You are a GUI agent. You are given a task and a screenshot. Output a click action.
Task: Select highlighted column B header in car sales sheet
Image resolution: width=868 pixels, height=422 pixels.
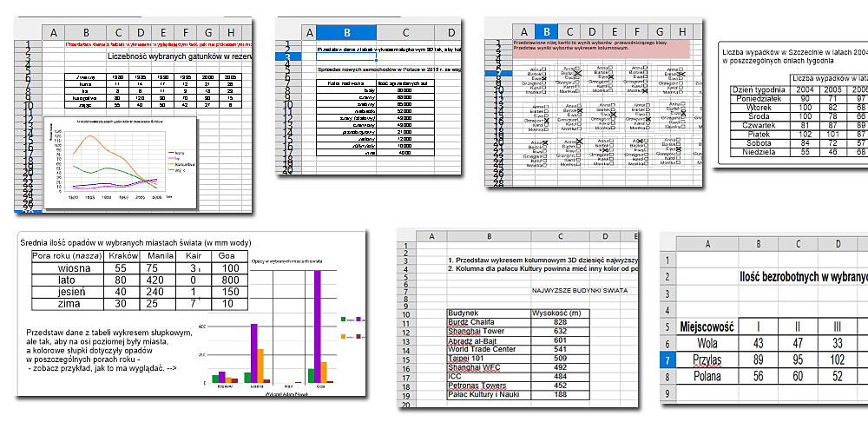pos(346,32)
